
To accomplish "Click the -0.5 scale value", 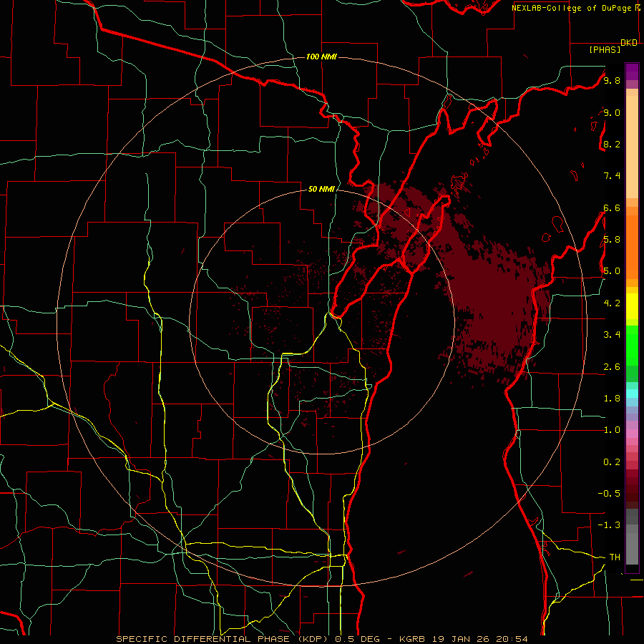I will click(x=609, y=494).
